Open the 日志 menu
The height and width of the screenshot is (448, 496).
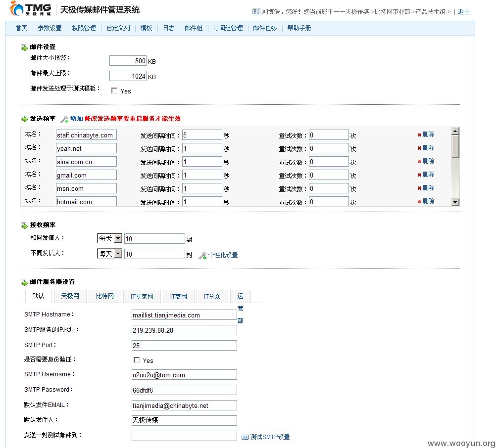[x=169, y=28]
